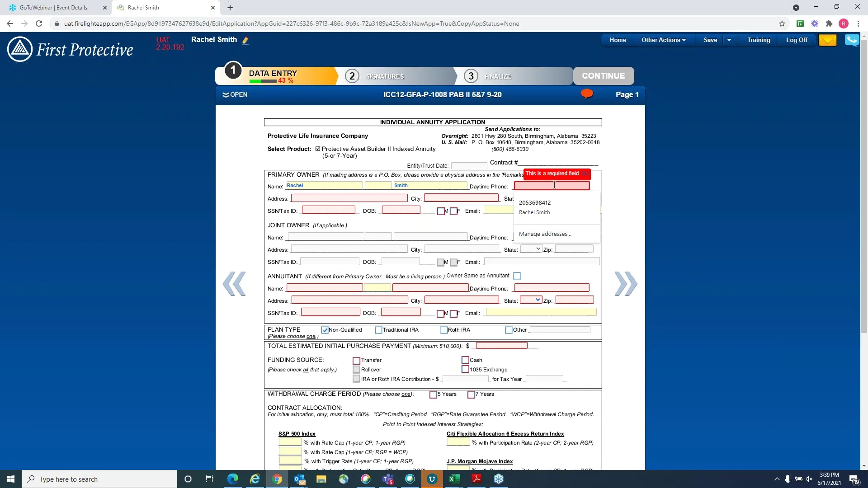The image size is (868, 488).
Task: Open the Save dropdown arrow
Action: tap(729, 40)
